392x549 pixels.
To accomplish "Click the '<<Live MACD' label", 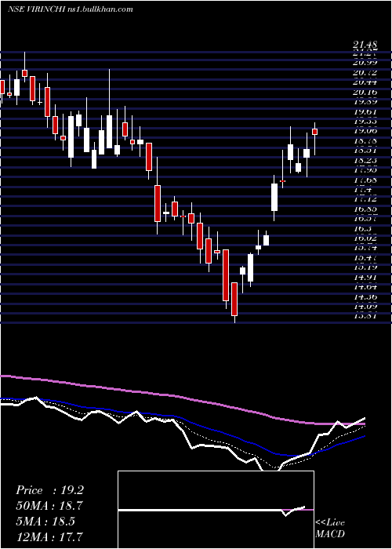I will [x=330, y=528].
